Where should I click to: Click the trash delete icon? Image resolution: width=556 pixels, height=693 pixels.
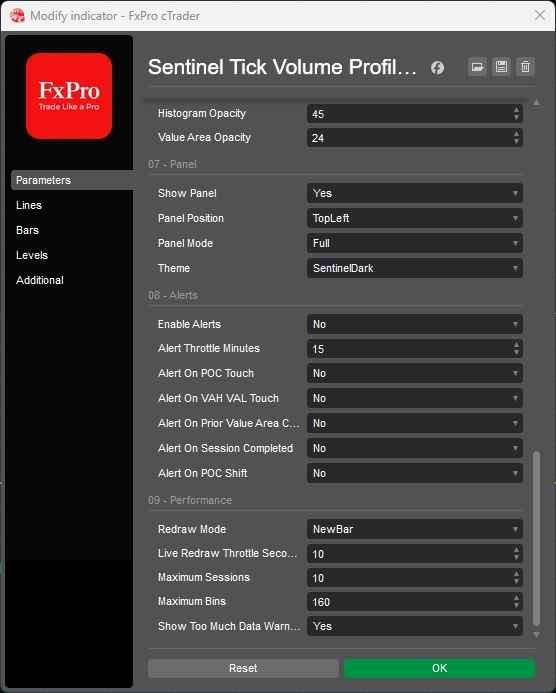525,67
